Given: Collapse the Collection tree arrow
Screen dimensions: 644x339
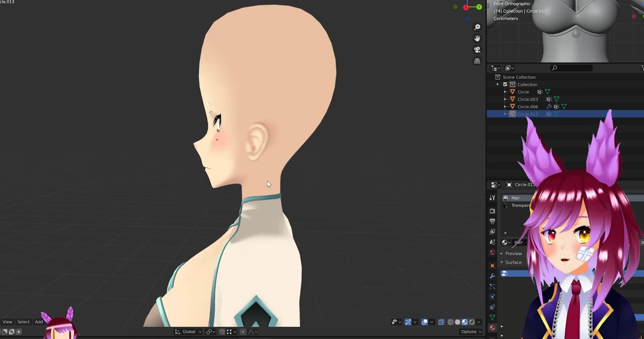Looking at the screenshot, I should click(x=498, y=84).
